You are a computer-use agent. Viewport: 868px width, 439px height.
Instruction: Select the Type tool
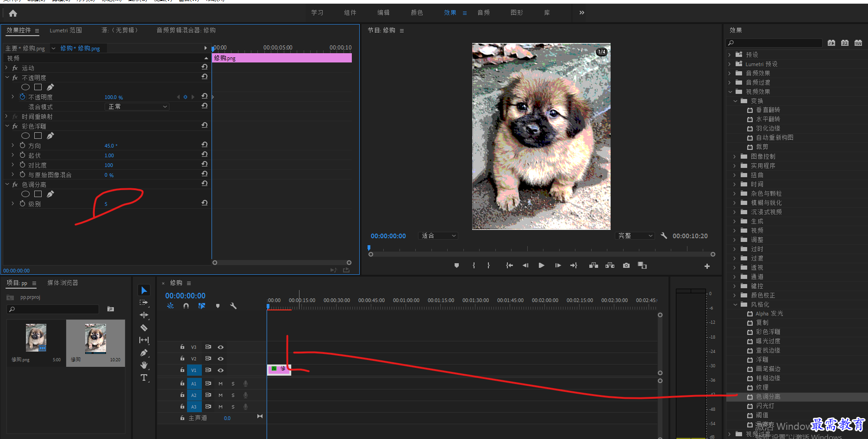(144, 377)
